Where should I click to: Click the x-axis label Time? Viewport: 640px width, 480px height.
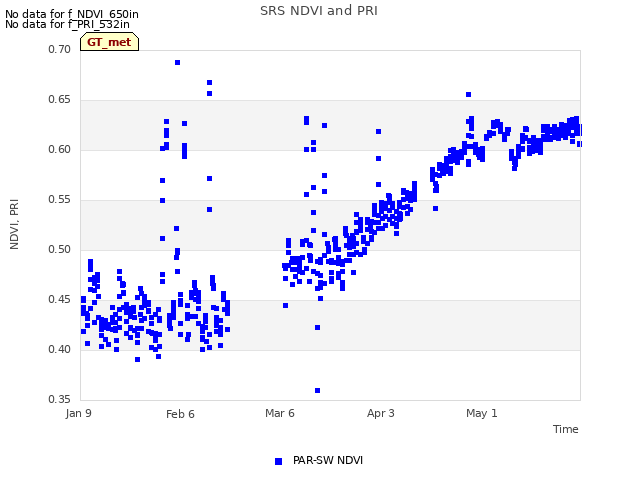pos(566,429)
